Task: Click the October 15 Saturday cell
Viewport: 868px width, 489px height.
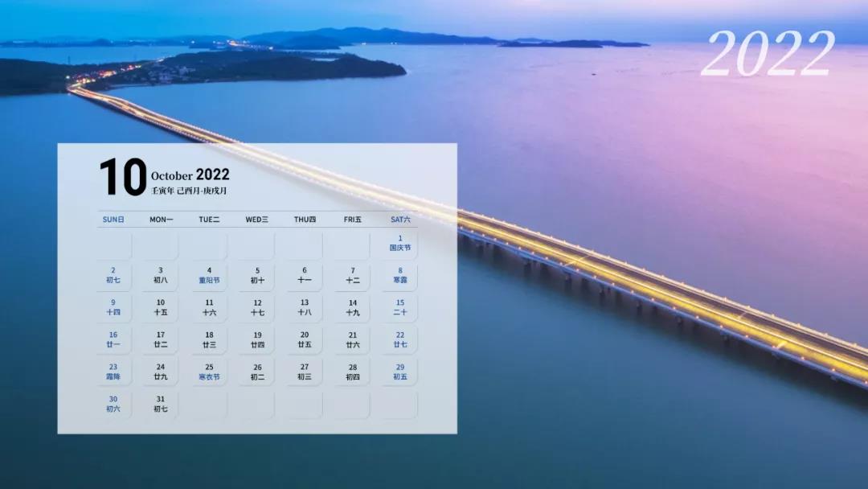Action: (x=399, y=307)
